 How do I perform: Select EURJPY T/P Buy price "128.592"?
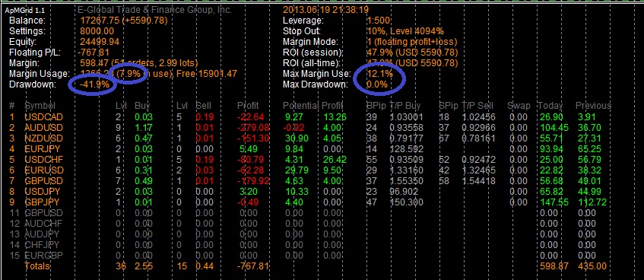406,148
